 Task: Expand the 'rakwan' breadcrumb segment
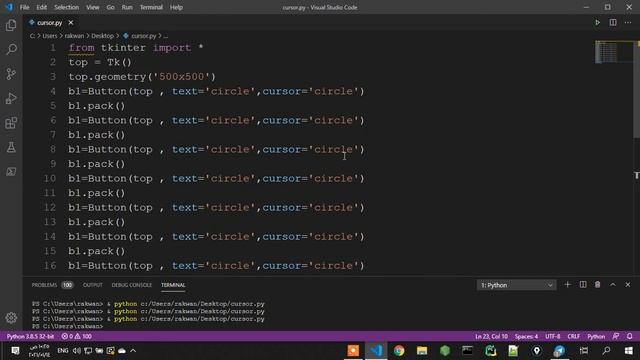point(74,36)
